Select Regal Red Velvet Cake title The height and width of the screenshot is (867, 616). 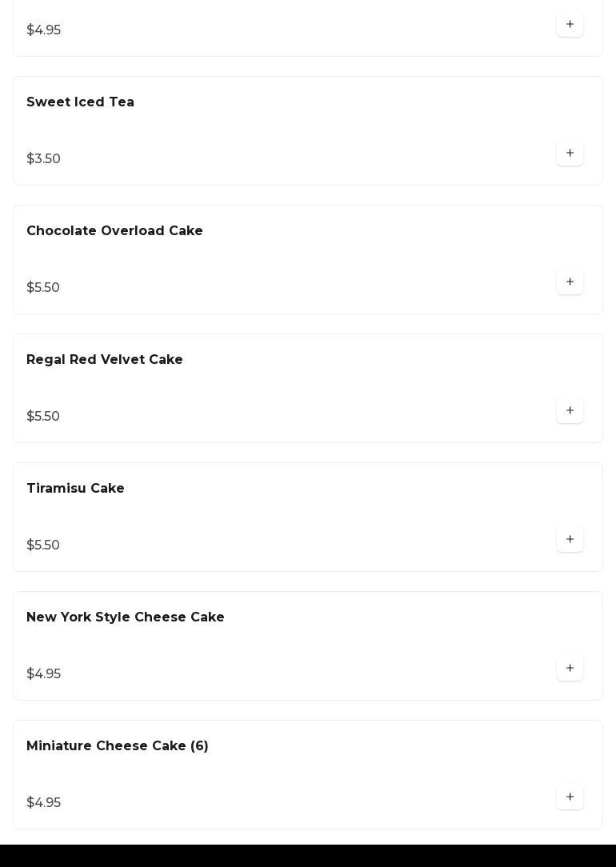click(x=105, y=360)
